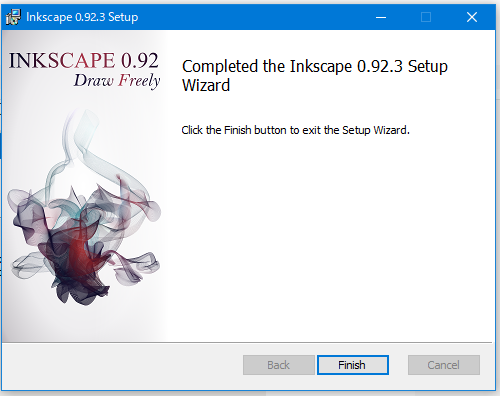Click the 'INKSCAPE 0.92' banner logo text
500x396 pixels.
83,60
